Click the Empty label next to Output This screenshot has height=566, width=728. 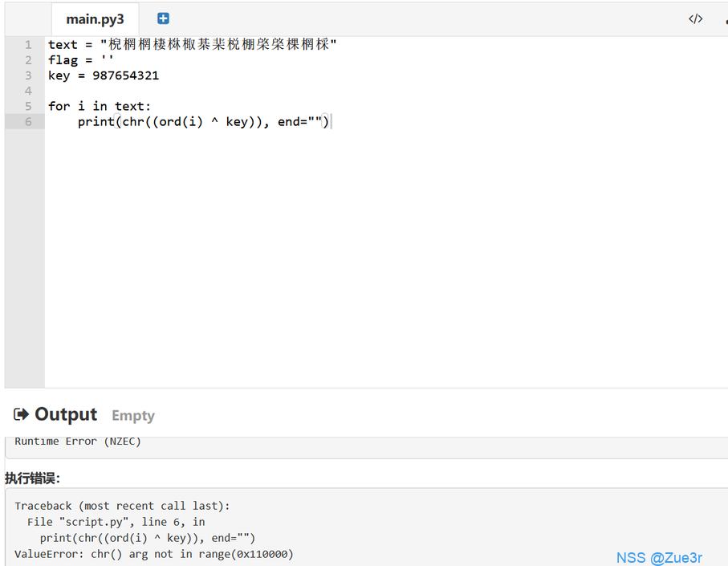point(133,416)
